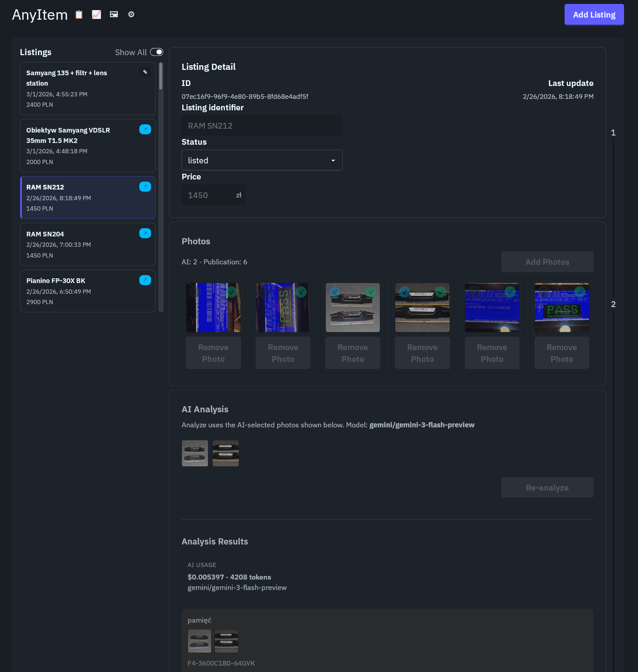Jump to section 1 marker on right

pos(613,133)
